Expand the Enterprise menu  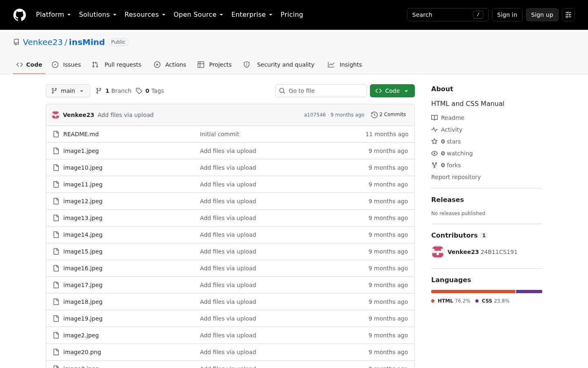click(x=252, y=15)
